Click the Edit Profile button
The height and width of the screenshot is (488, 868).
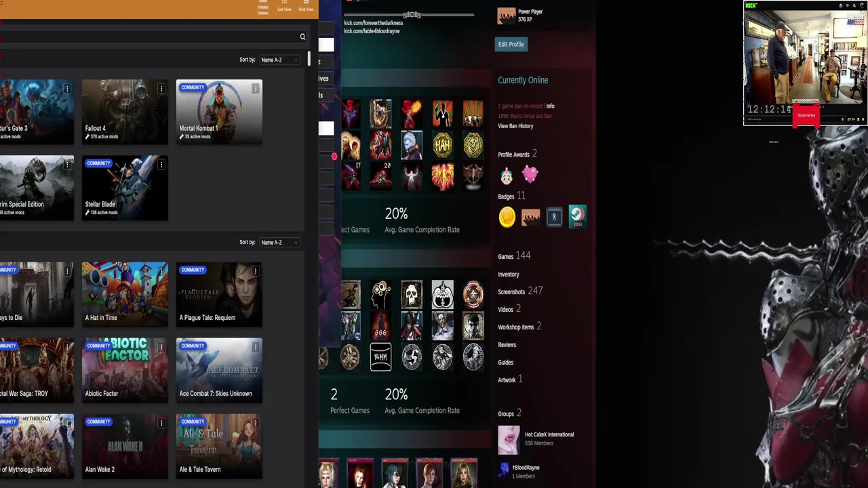(511, 44)
